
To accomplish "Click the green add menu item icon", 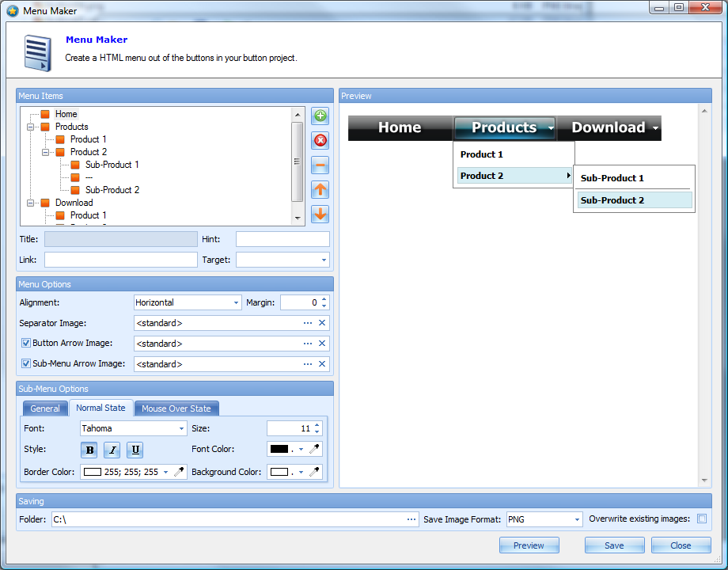I will [320, 116].
